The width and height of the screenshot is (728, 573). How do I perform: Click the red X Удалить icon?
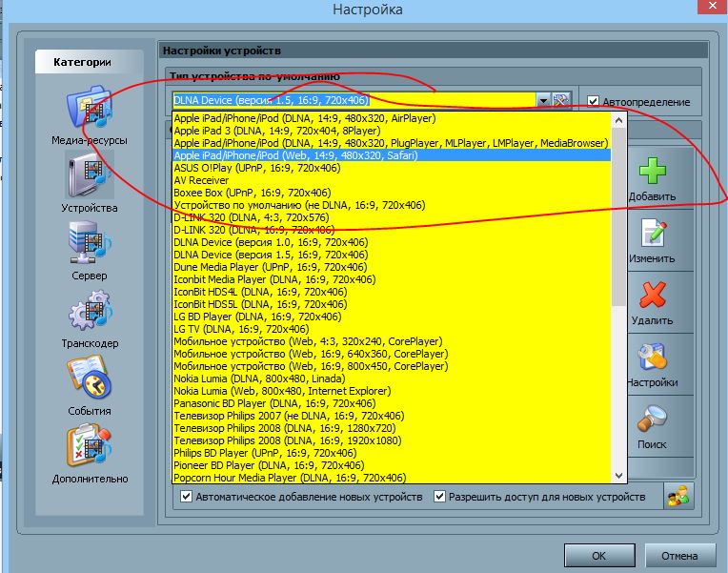click(x=652, y=296)
